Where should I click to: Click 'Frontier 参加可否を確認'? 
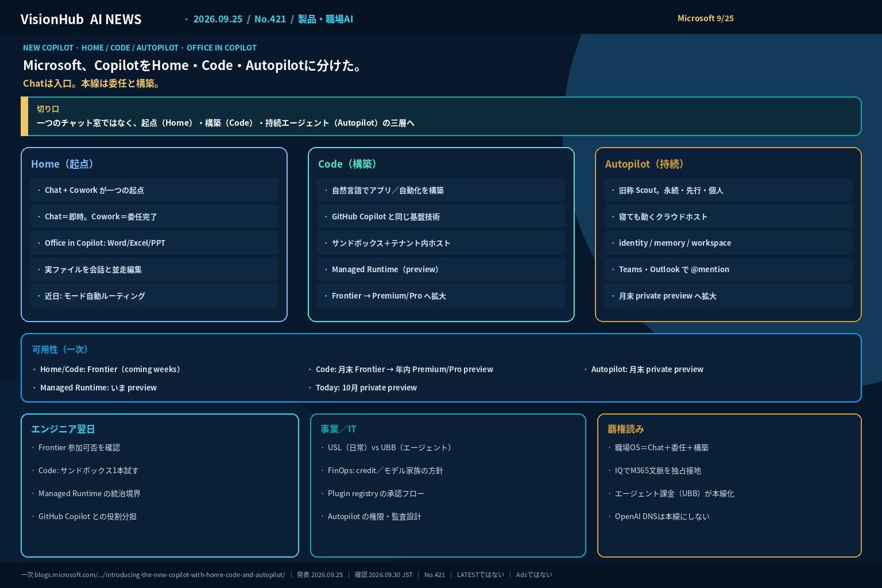tap(79, 447)
